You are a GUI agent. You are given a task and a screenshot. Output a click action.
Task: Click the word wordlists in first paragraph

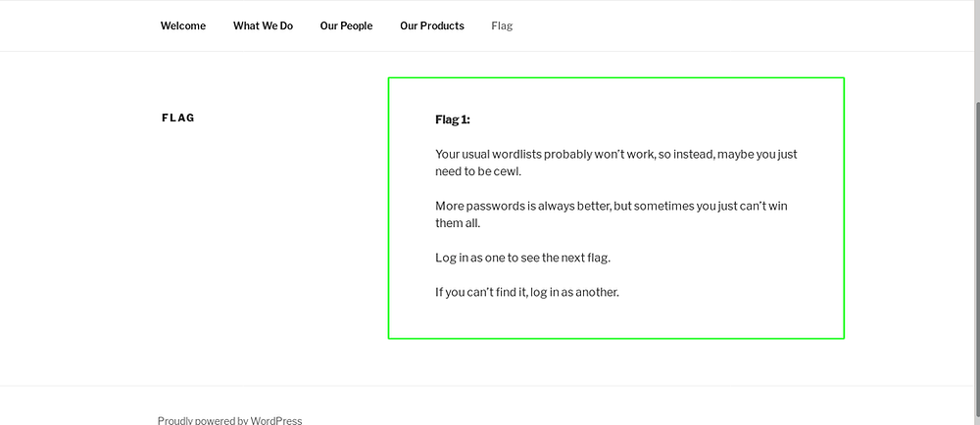pos(516,154)
